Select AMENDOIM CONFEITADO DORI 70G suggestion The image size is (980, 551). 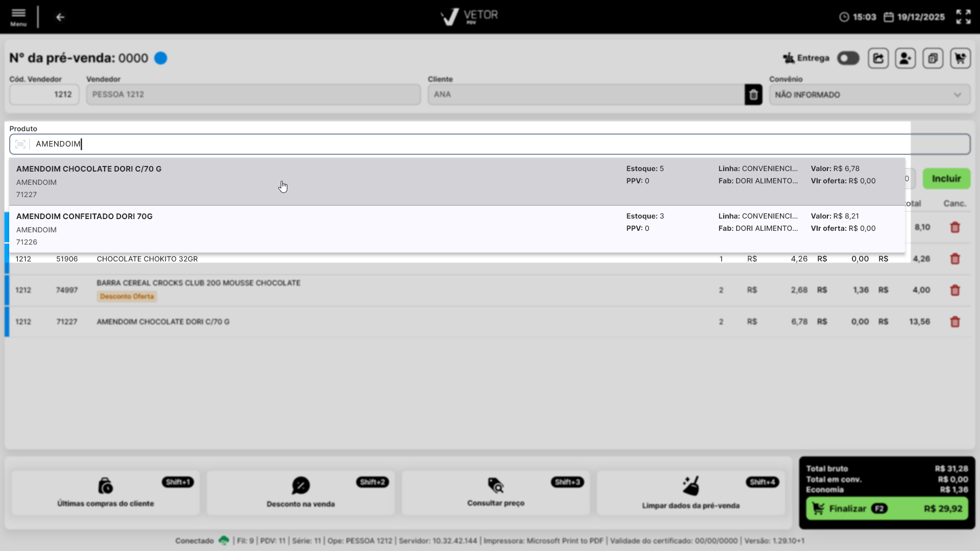tap(457, 229)
